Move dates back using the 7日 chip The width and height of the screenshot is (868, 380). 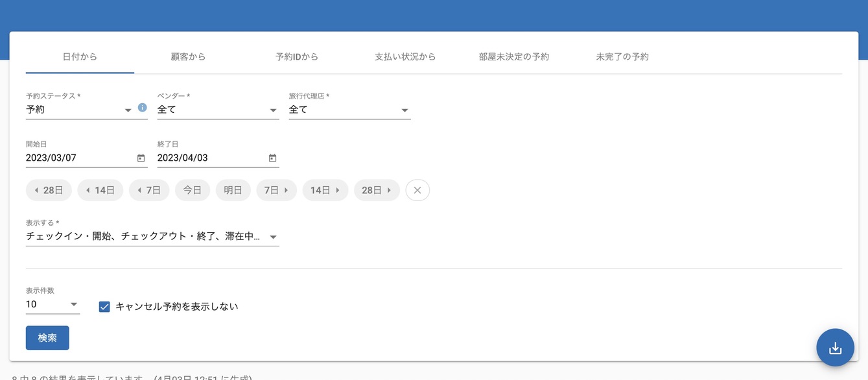(149, 191)
